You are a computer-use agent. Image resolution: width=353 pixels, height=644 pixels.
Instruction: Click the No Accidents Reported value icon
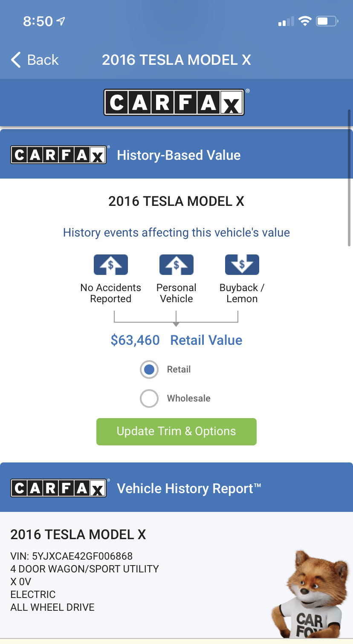tap(110, 265)
